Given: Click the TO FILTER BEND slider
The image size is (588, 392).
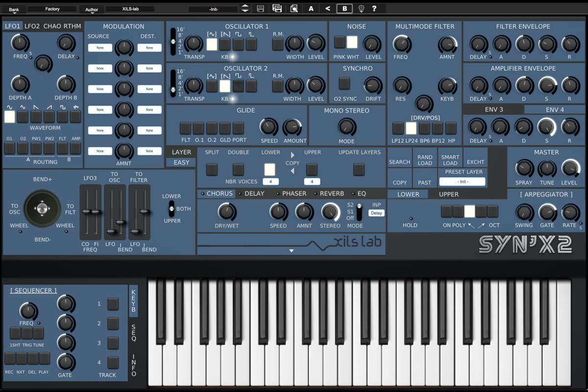Looking at the screenshot, I should [x=144, y=212].
